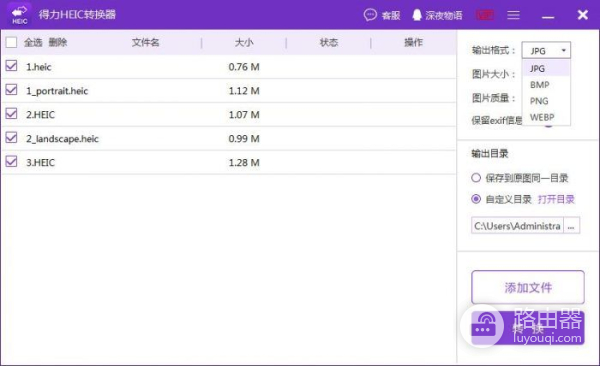This screenshot has width=600, height=366.
Task: Choose WEBP from format list
Action: (546, 117)
